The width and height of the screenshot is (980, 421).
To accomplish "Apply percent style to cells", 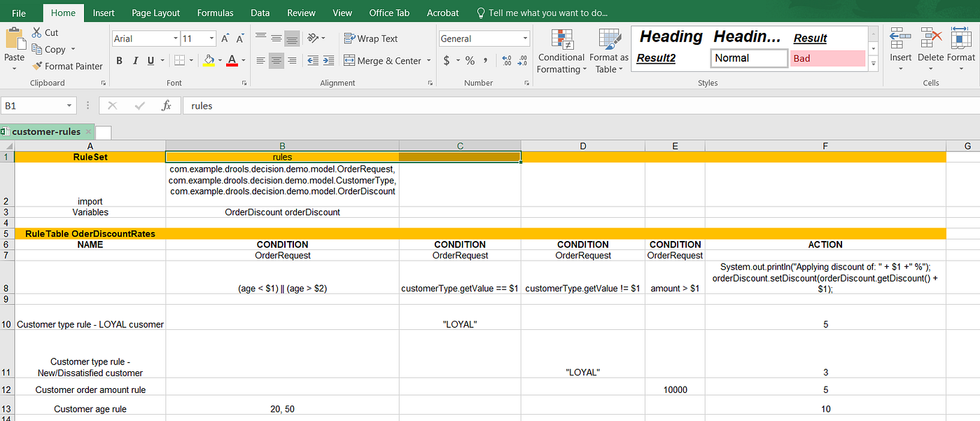I will pos(470,61).
